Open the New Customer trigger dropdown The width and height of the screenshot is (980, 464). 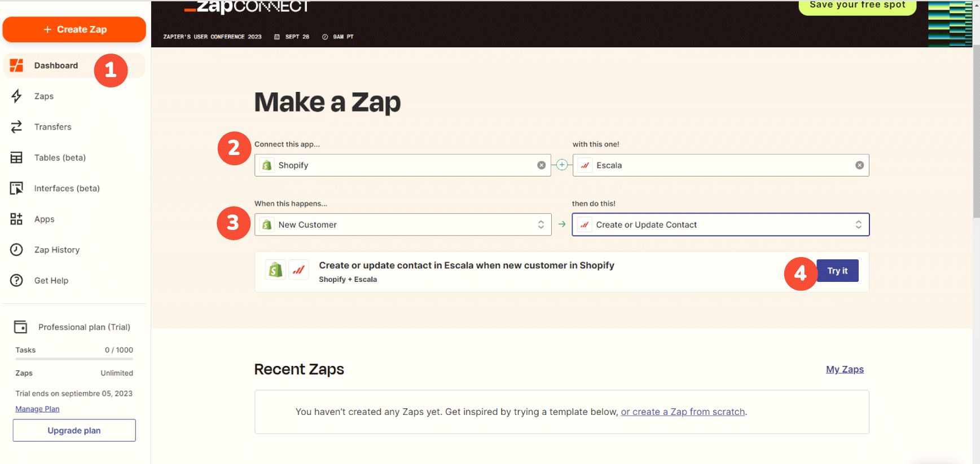pyautogui.click(x=403, y=224)
